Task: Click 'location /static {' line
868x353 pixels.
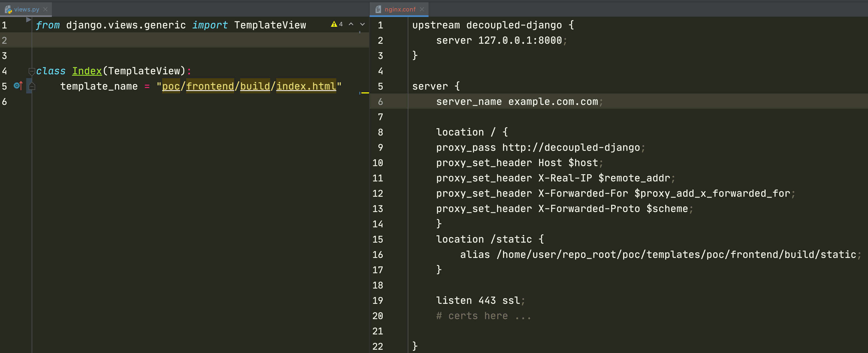Action: pyautogui.click(x=490, y=239)
